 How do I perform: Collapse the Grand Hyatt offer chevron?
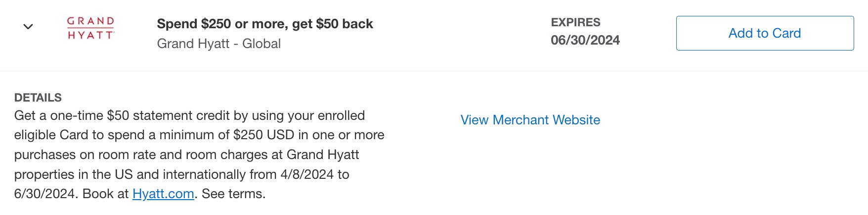pos(28,27)
